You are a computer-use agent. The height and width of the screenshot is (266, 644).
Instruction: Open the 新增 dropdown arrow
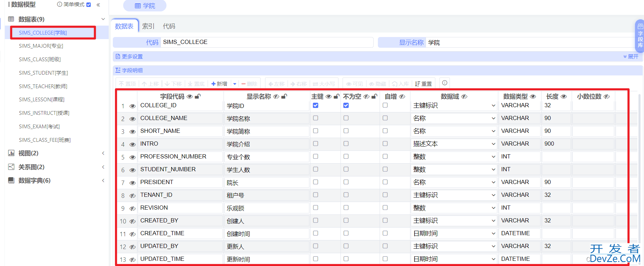tap(235, 84)
